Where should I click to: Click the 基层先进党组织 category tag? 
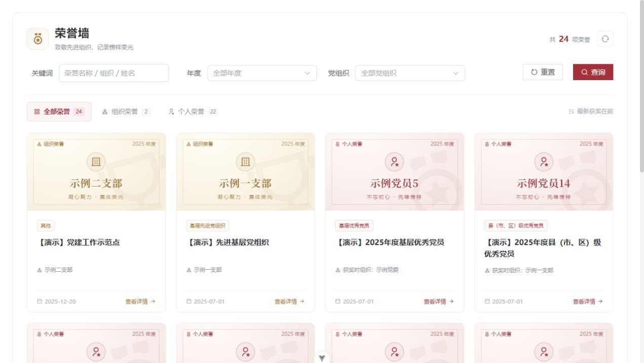[208, 226]
